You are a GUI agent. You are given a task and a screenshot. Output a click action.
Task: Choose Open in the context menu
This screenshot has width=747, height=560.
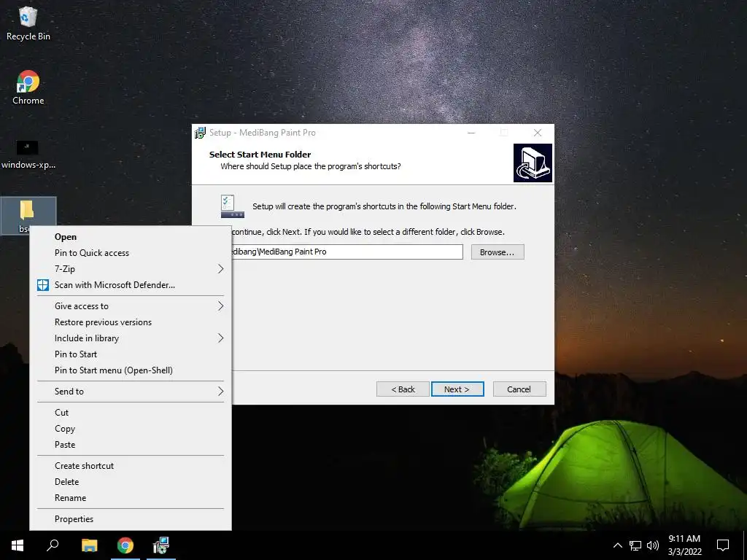pos(131,237)
